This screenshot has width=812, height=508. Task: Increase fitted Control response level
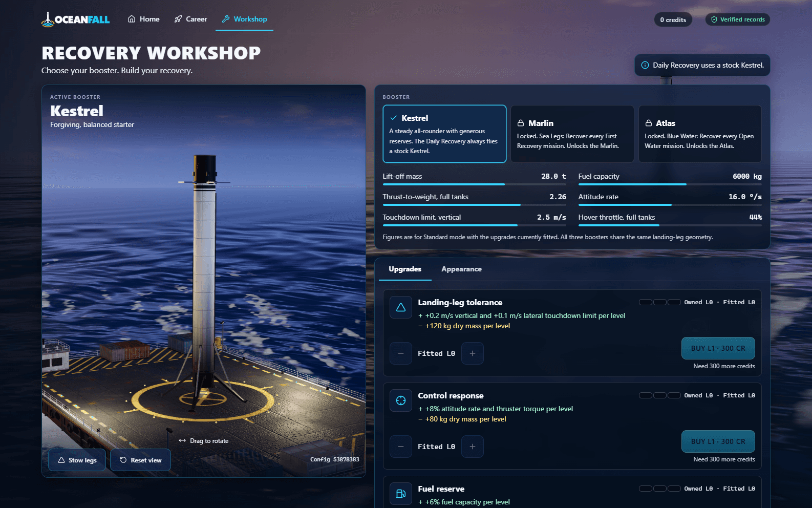(x=473, y=447)
